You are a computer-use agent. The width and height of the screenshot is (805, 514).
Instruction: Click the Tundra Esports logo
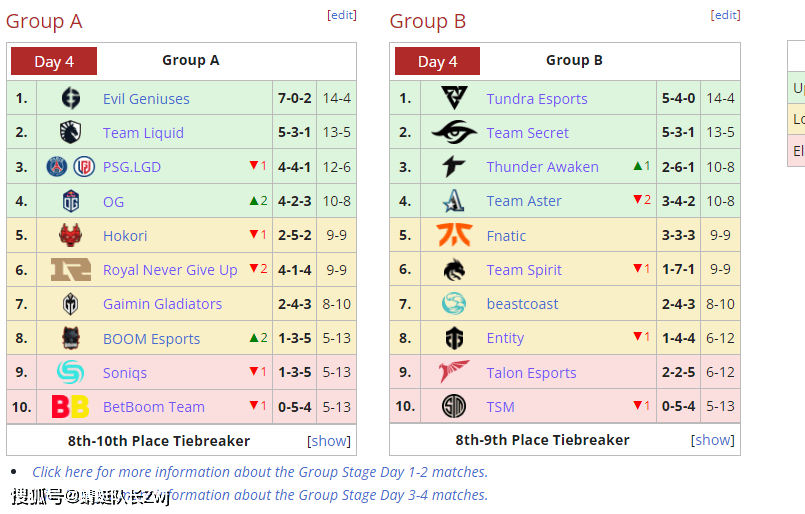pyautogui.click(x=454, y=98)
